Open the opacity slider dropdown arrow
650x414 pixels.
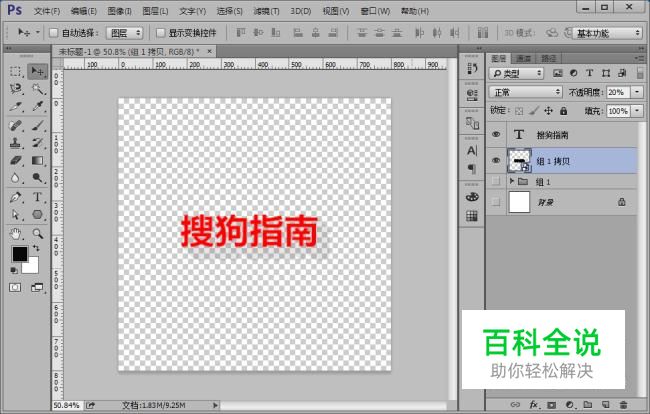pos(637,92)
